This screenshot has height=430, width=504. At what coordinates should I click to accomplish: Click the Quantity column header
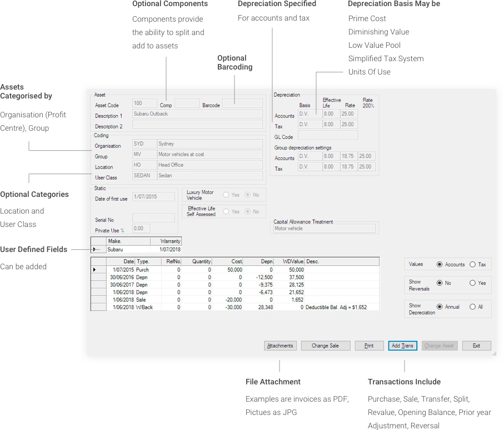(x=197, y=261)
